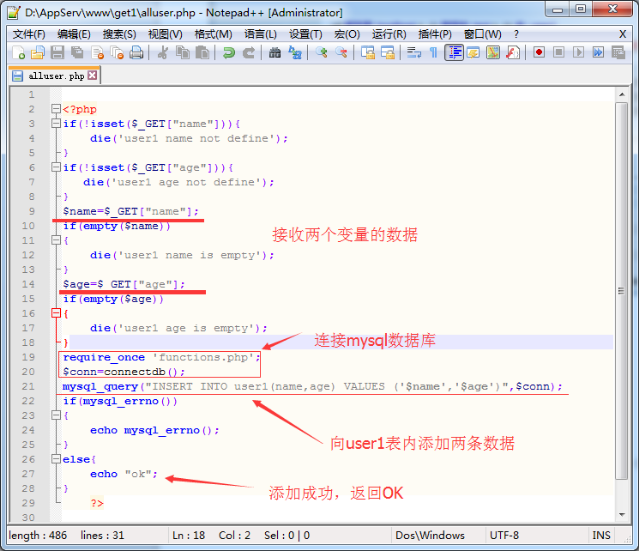640x551 pixels.
Task: Toggle word wrap in the toolbar
Action: point(412,53)
